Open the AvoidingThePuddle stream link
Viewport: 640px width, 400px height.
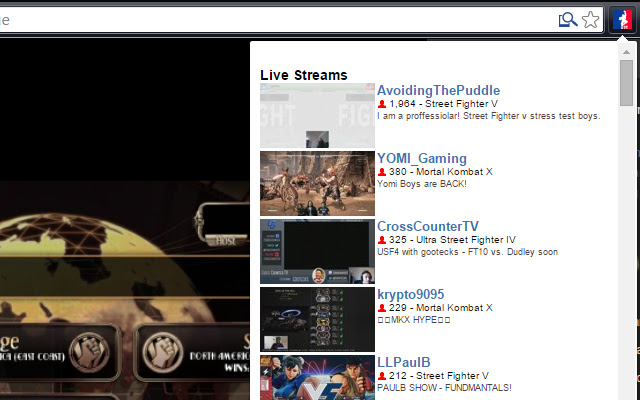coord(438,91)
